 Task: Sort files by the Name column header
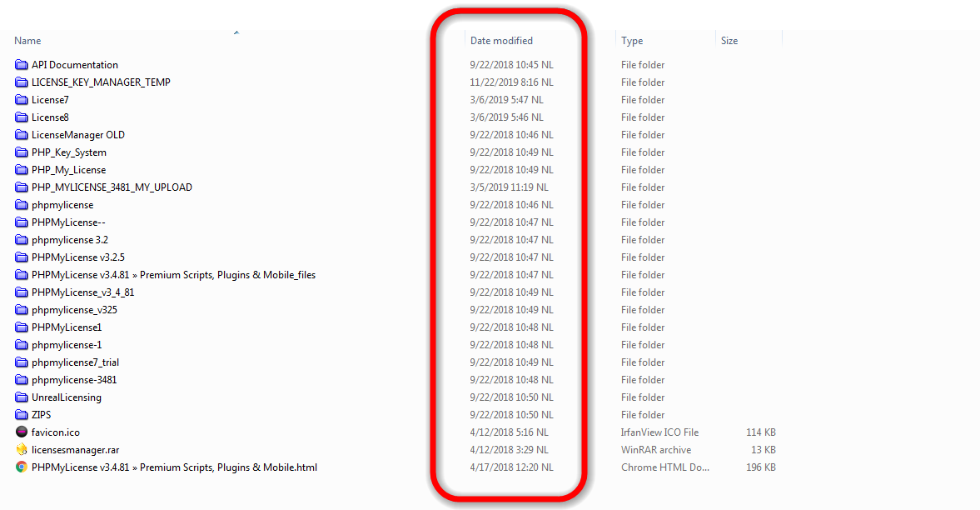tap(27, 41)
